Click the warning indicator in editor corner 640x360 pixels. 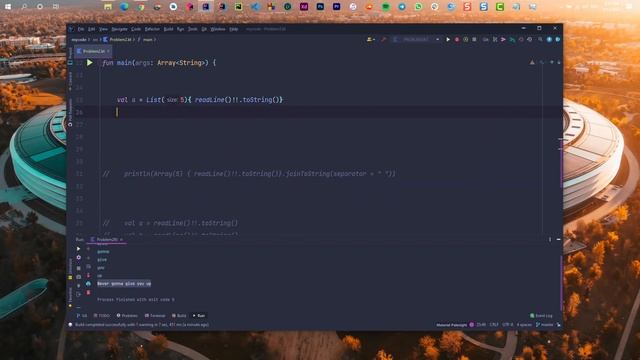[532, 62]
